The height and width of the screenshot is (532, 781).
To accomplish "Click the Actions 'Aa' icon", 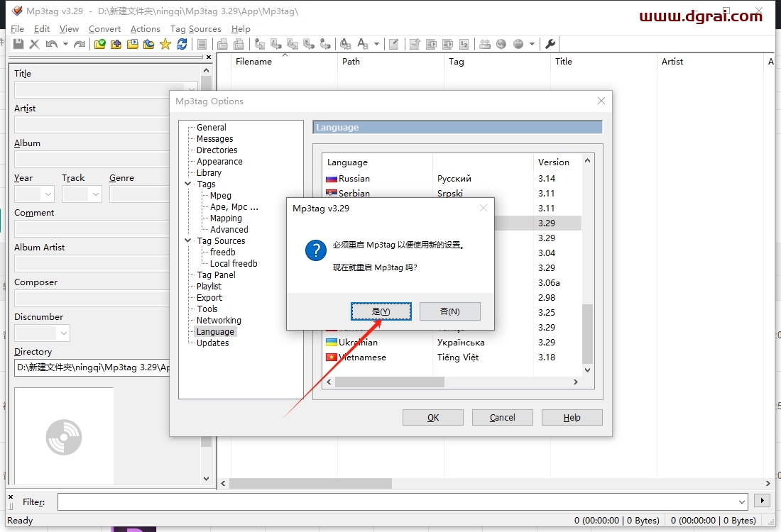I will 345,44.
